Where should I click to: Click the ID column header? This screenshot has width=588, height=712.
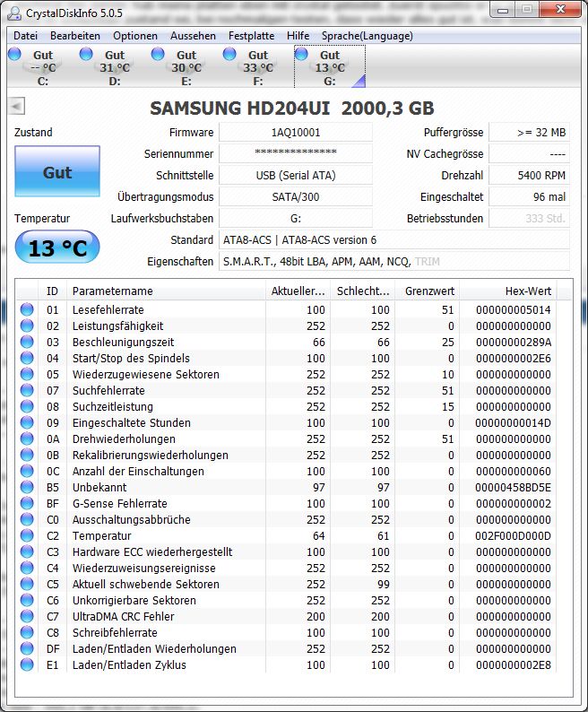[52, 291]
